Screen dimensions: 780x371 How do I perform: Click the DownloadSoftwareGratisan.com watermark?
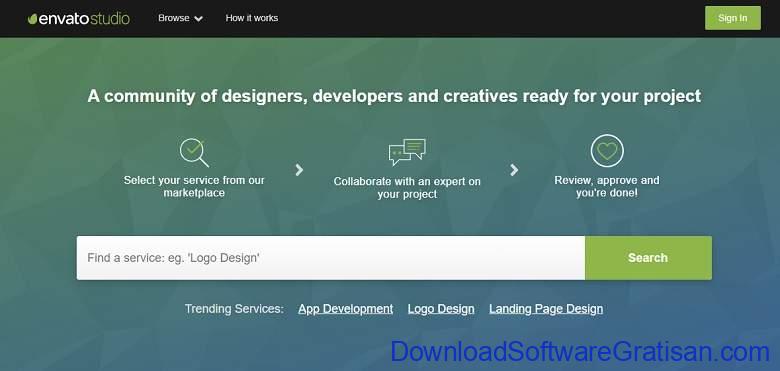point(580,352)
